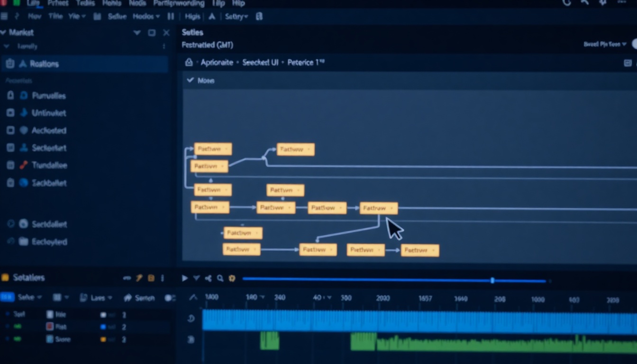Click the handle on the blue timeline slider
Image resolution: width=637 pixels, height=364 pixels.
492,281
